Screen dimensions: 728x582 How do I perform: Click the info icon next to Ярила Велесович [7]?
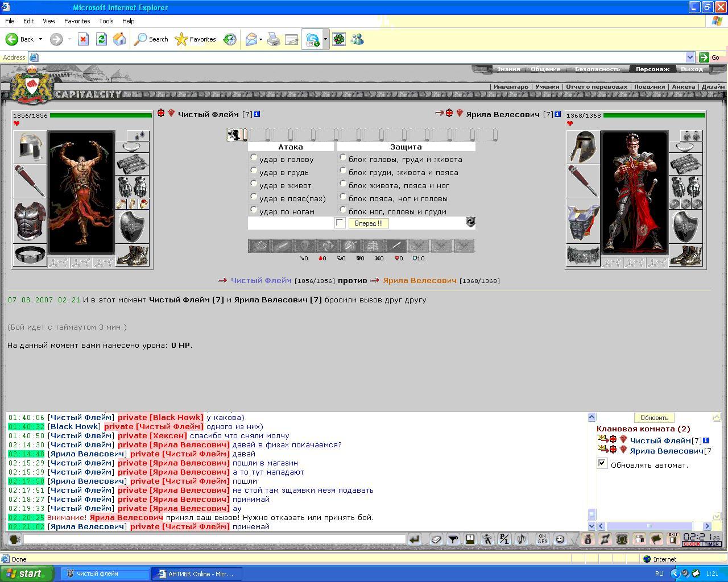click(557, 114)
